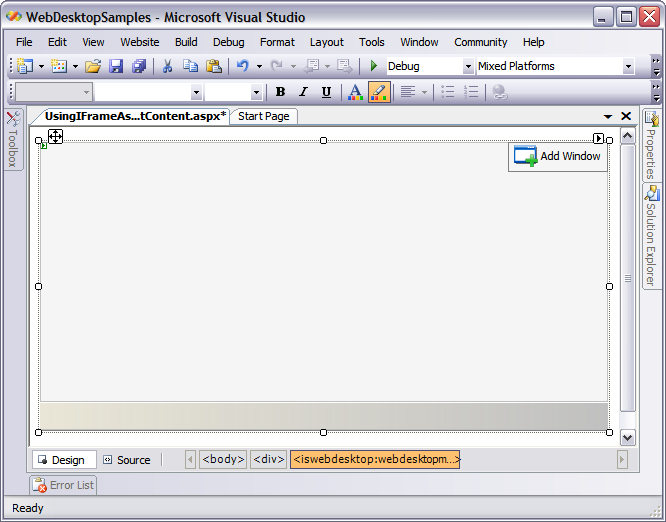Cut selection with the scissors icon
The width and height of the screenshot is (666, 522).
pos(167,66)
